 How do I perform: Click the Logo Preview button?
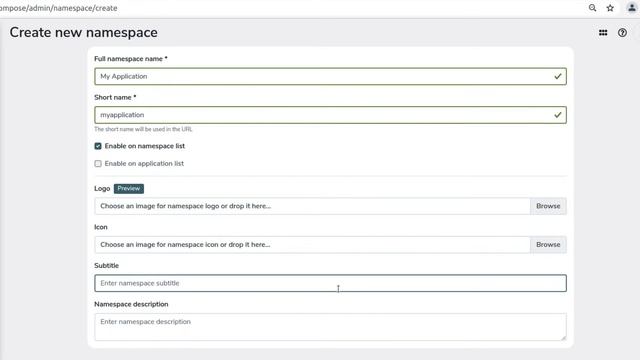click(x=129, y=189)
